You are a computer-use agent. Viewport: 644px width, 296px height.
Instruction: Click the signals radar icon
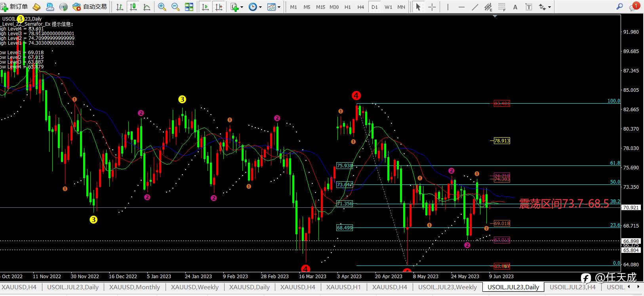coord(63,7)
